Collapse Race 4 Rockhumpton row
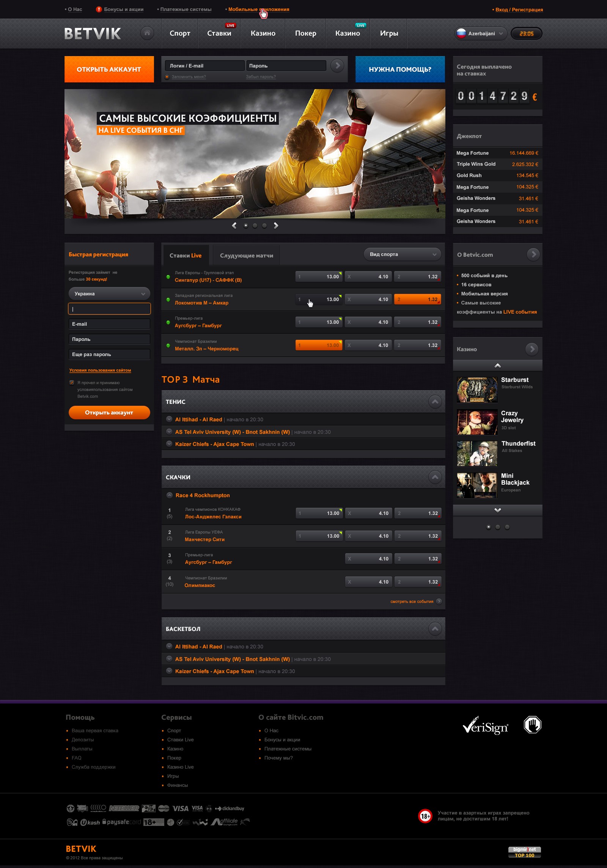This screenshot has width=607, height=868. point(170,495)
